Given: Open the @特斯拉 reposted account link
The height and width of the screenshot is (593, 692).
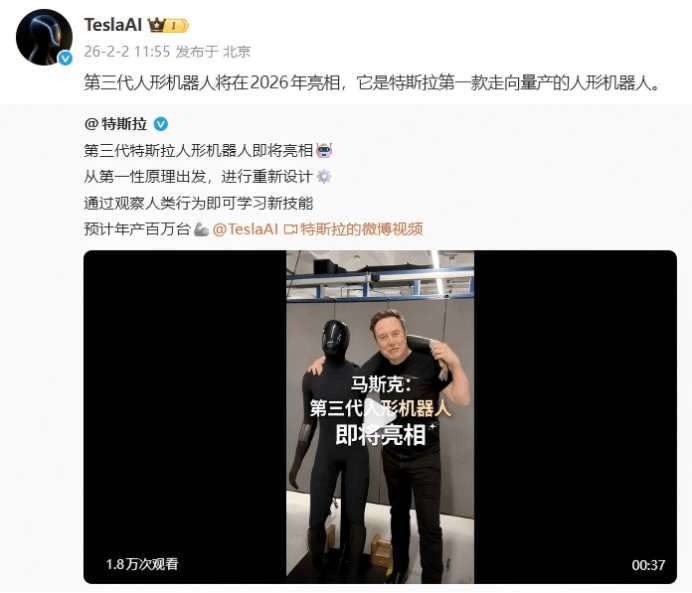Looking at the screenshot, I should pos(116,124).
